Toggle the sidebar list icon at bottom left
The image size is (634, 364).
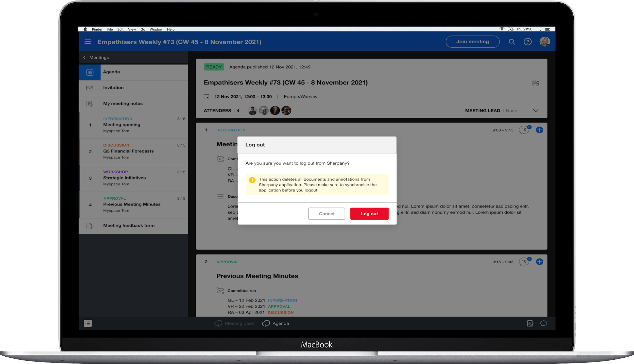tap(88, 323)
